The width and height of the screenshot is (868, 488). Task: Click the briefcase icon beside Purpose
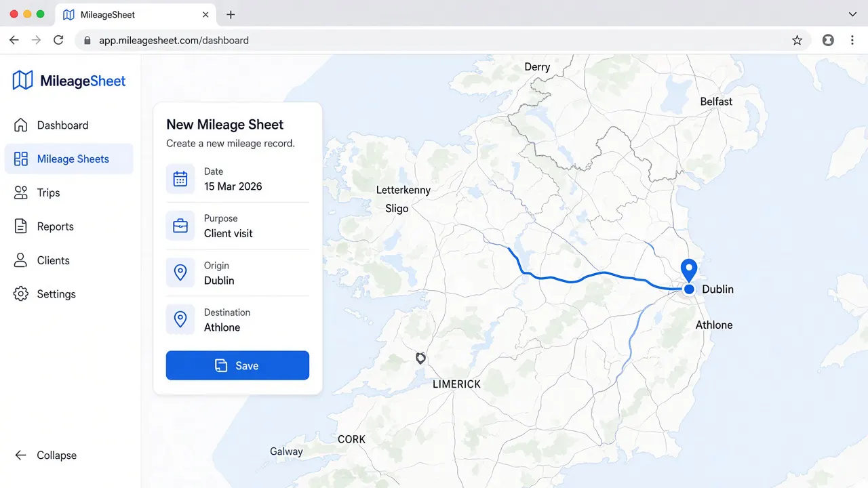point(180,226)
